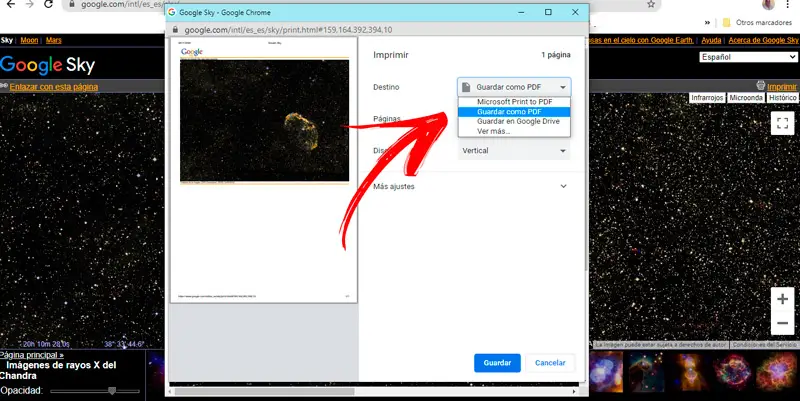
Task: Click popup address bar URL
Action: coord(288,30)
